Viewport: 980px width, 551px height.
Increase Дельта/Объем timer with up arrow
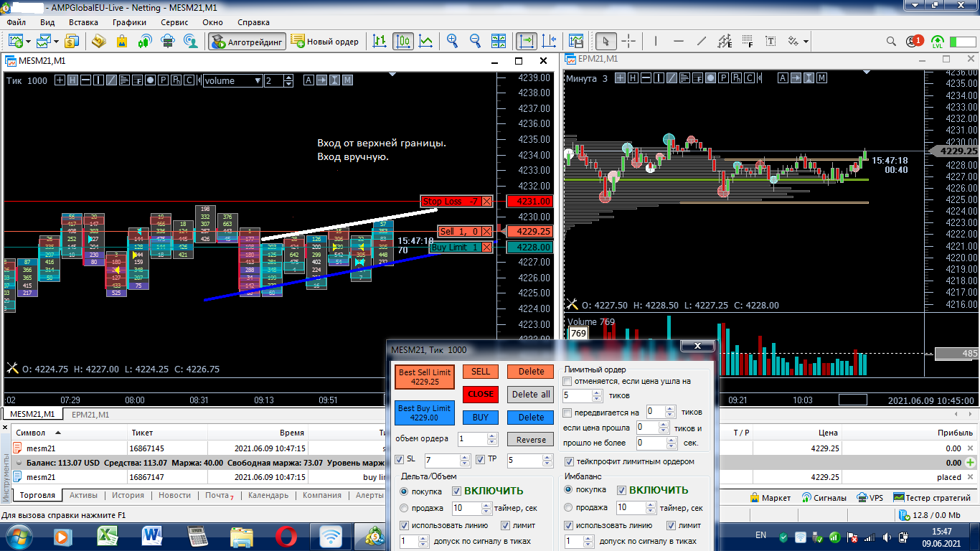[486, 505]
